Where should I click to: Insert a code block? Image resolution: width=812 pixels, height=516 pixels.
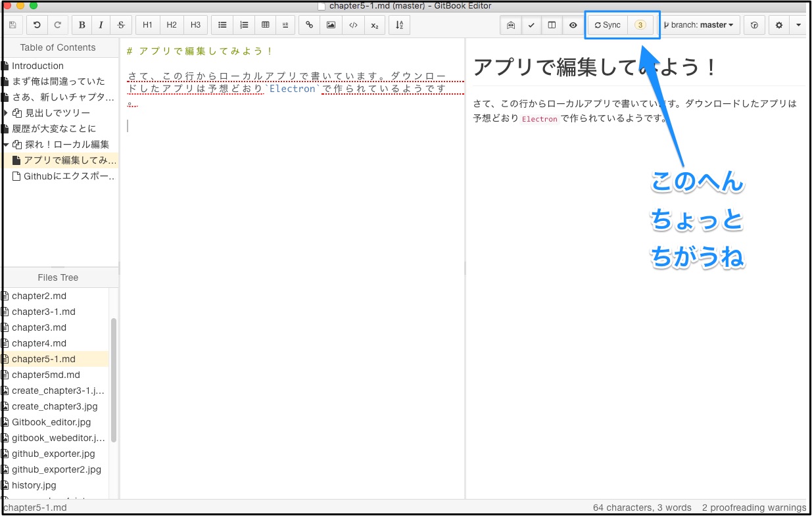(353, 25)
